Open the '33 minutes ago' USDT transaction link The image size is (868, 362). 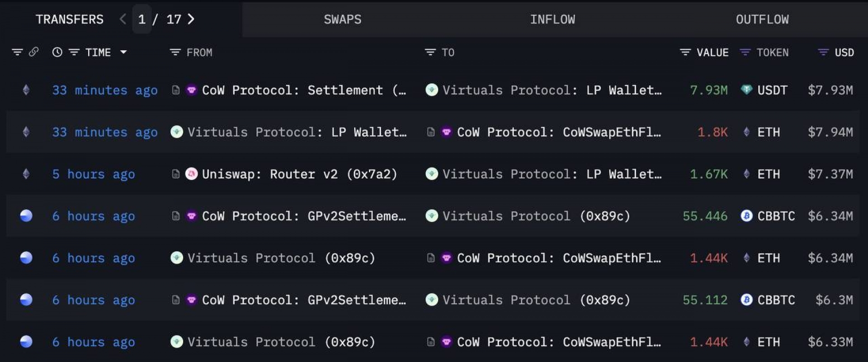[x=105, y=90]
